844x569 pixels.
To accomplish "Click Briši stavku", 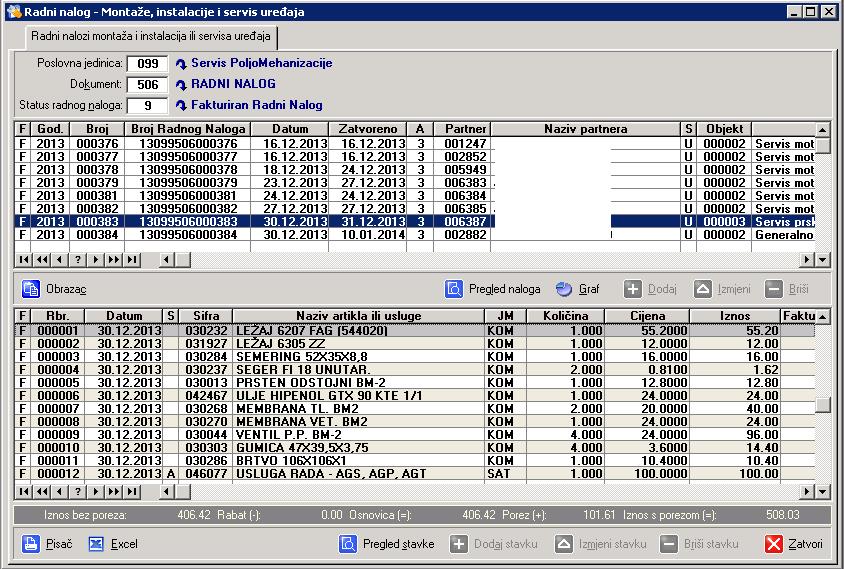I will [x=700, y=544].
